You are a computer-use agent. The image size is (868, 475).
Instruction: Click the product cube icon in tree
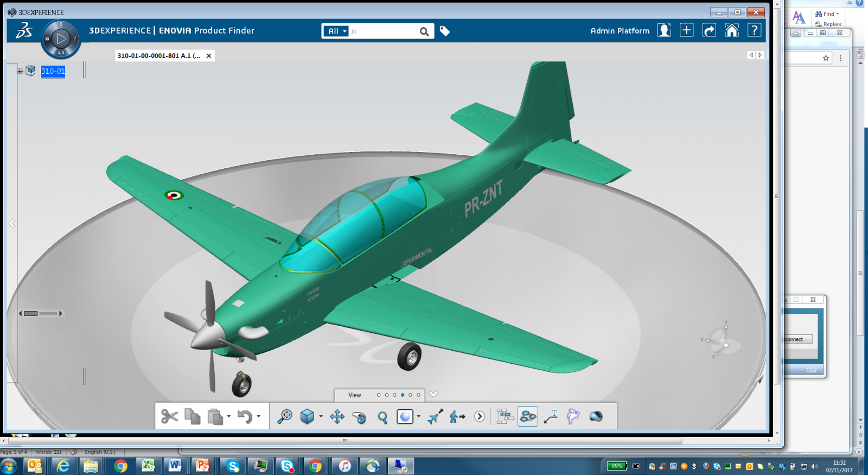pos(31,71)
